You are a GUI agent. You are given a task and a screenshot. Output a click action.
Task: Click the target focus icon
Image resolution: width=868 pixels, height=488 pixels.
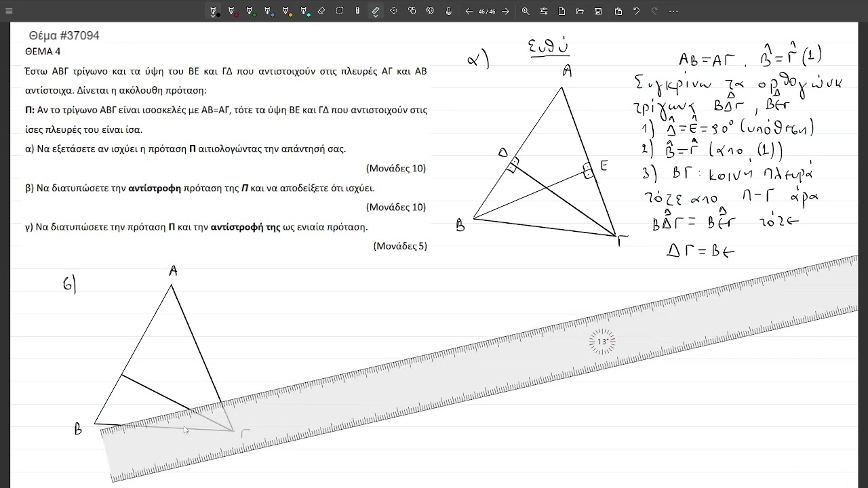[394, 11]
